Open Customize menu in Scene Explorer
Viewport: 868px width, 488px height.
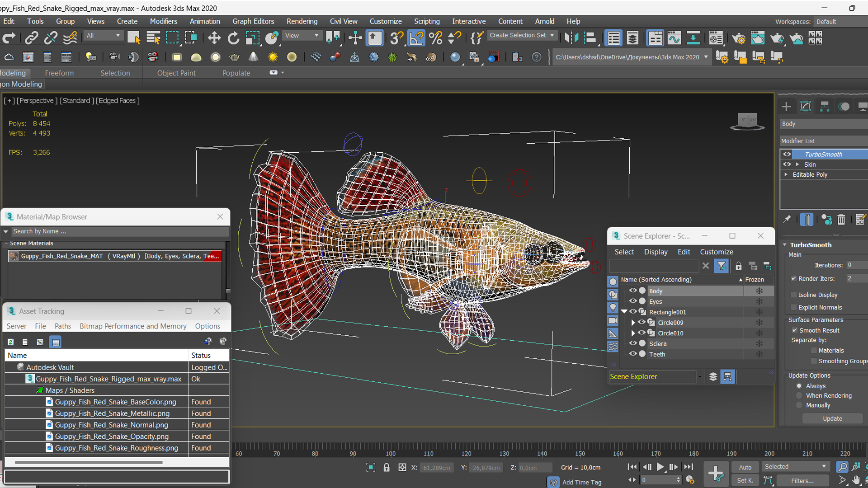point(717,252)
